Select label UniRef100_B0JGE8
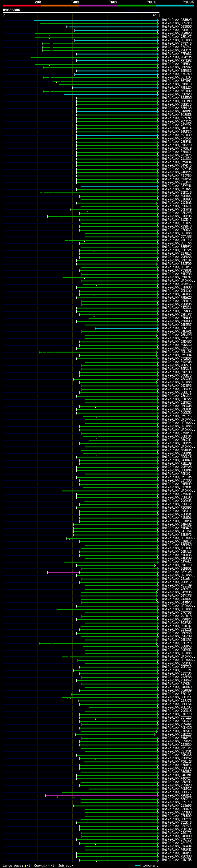This screenshot has height=868, width=197. [177, 115]
